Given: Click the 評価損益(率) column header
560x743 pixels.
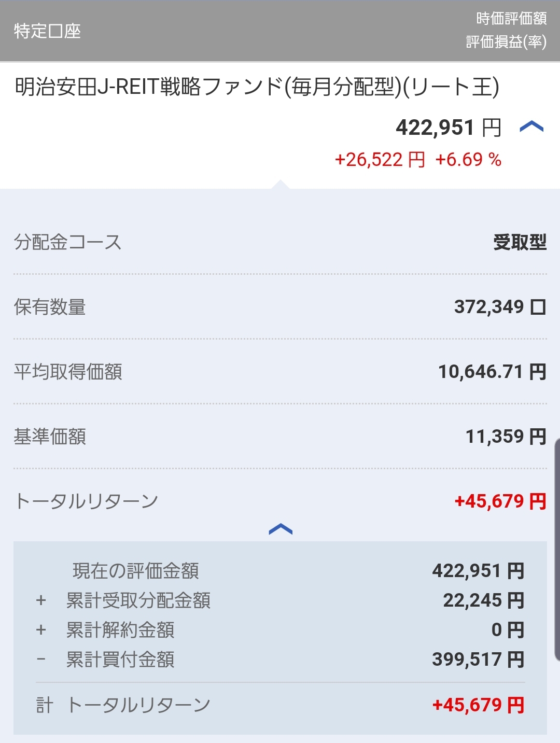Looking at the screenshot, I should (506, 42).
